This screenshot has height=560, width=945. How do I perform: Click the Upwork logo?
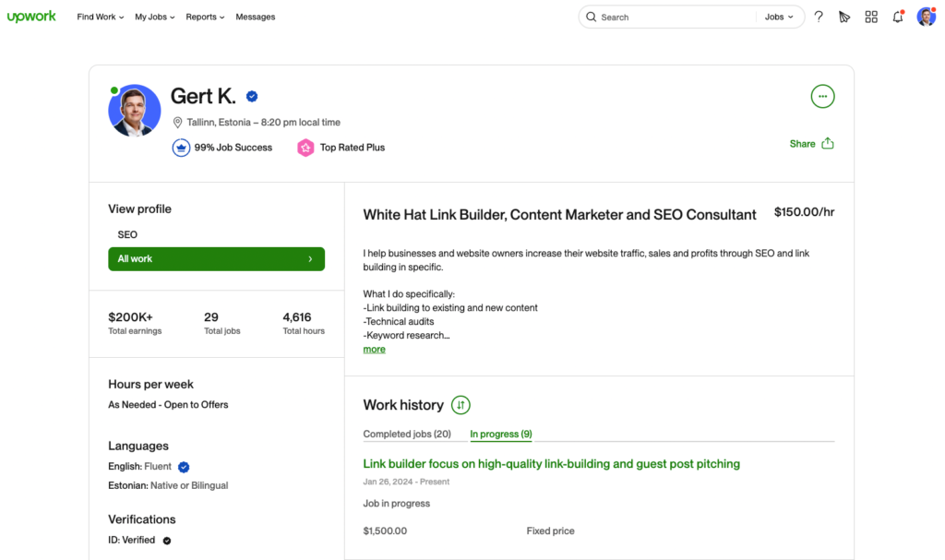point(31,17)
